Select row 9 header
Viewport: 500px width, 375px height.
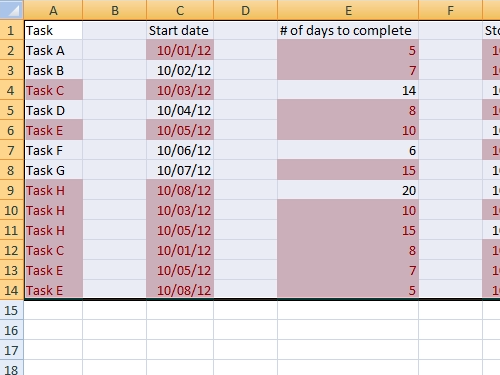(12, 190)
